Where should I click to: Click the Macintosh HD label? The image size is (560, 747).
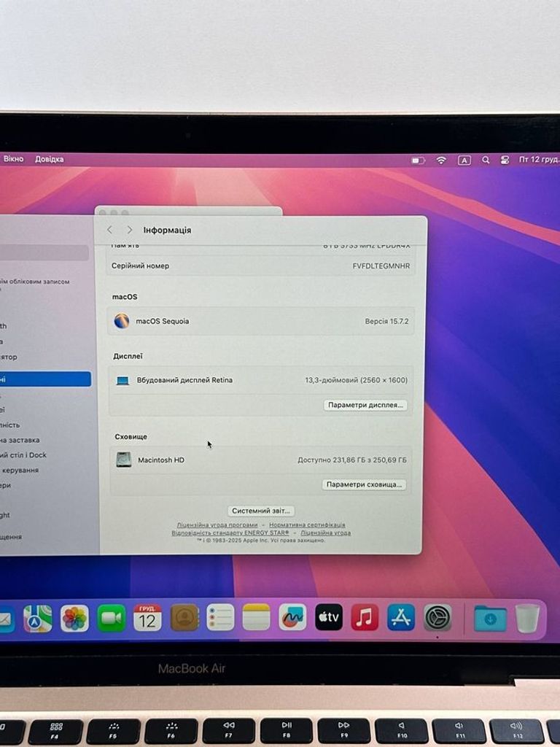point(161,460)
